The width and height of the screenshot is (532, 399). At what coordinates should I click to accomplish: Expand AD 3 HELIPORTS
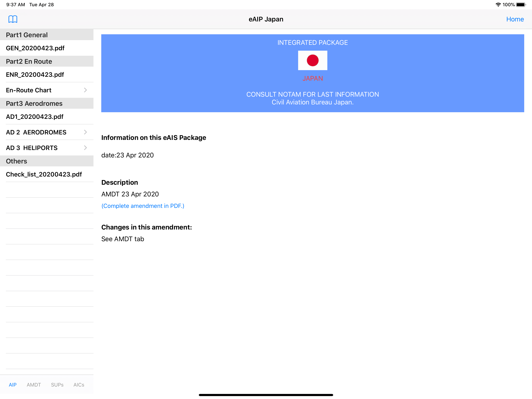[47, 148]
